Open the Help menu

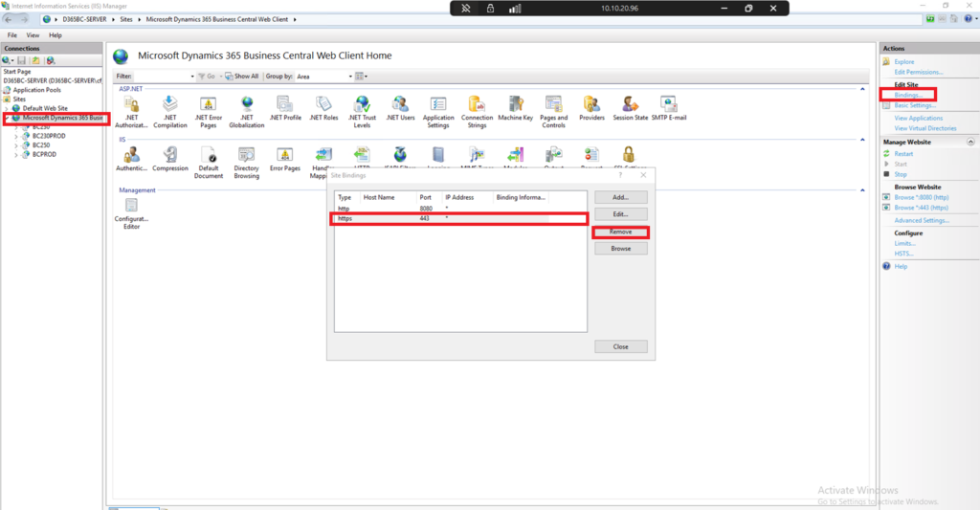point(55,35)
